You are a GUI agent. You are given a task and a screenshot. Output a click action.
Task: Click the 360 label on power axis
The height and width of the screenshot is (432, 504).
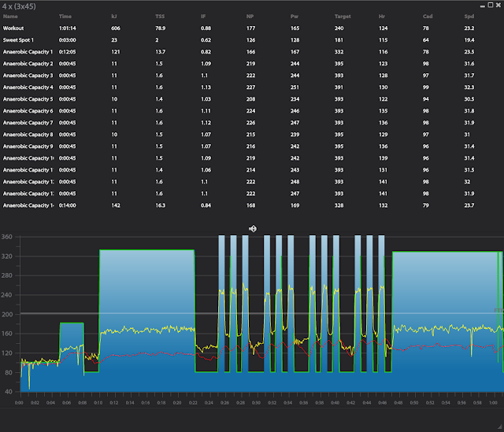(7, 237)
